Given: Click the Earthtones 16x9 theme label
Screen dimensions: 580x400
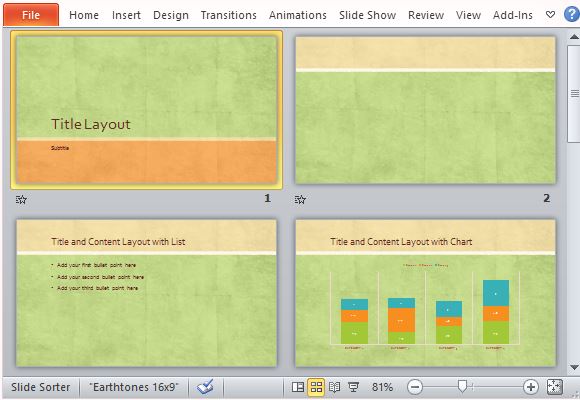Looking at the screenshot, I should tap(134, 387).
